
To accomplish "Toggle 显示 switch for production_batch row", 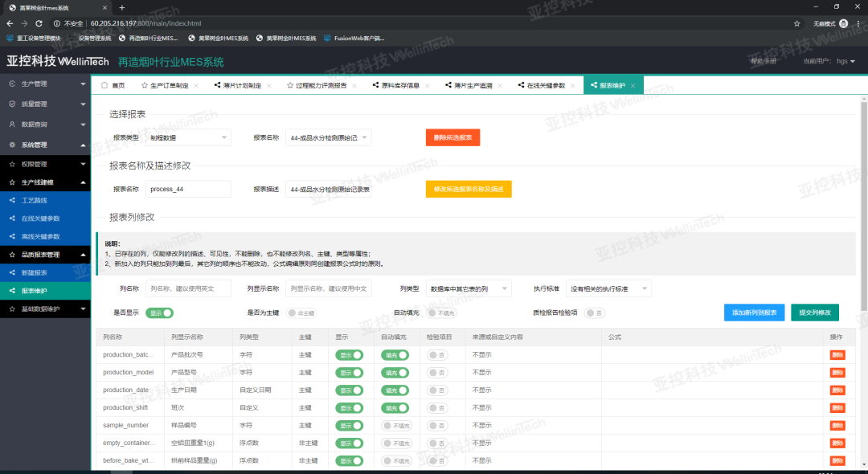I will [350, 355].
